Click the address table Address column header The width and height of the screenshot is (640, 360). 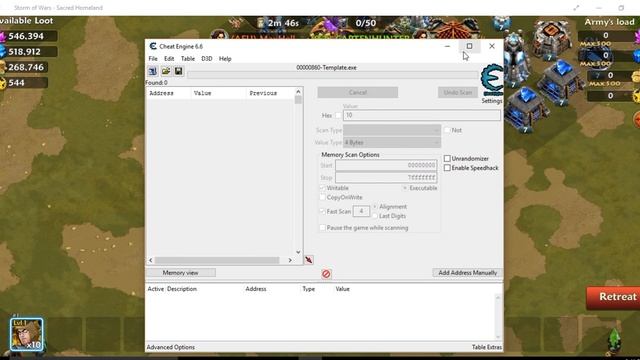[x=256, y=289]
